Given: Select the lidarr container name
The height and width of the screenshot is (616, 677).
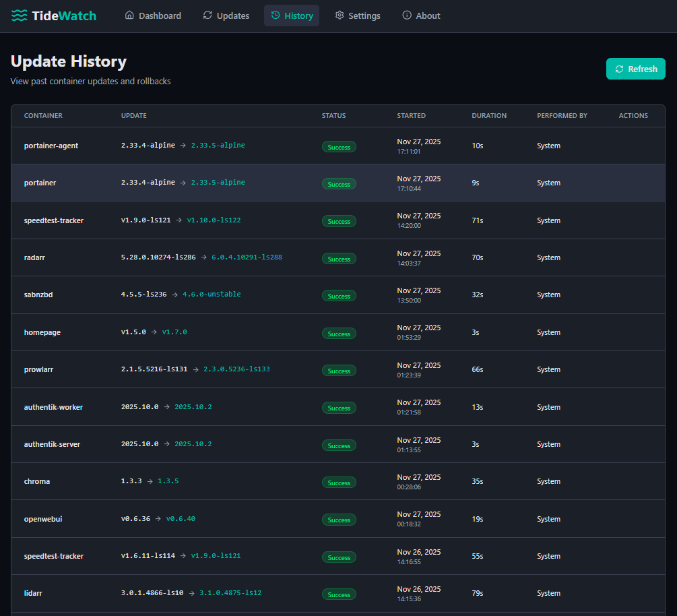Looking at the screenshot, I should (34, 593).
